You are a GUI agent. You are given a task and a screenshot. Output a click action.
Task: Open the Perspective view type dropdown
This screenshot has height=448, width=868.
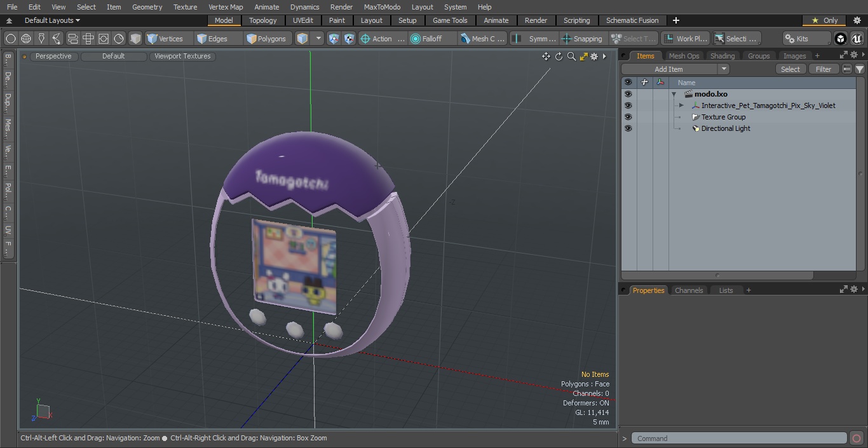pos(53,57)
